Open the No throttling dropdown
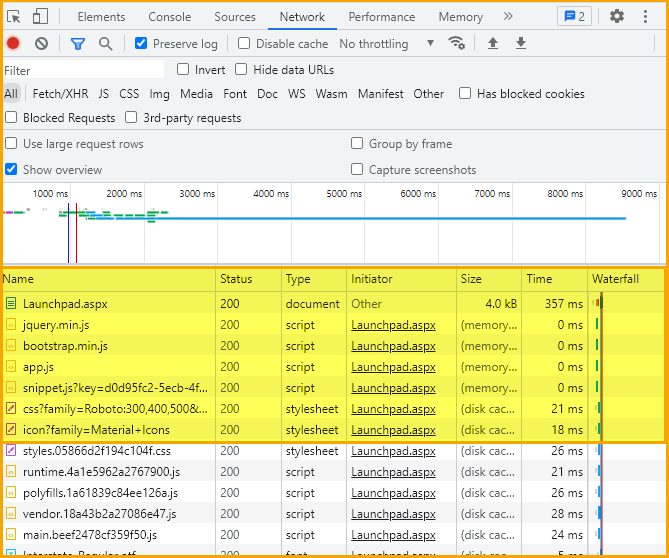Viewport: 669px width, 558px height. coord(386,44)
